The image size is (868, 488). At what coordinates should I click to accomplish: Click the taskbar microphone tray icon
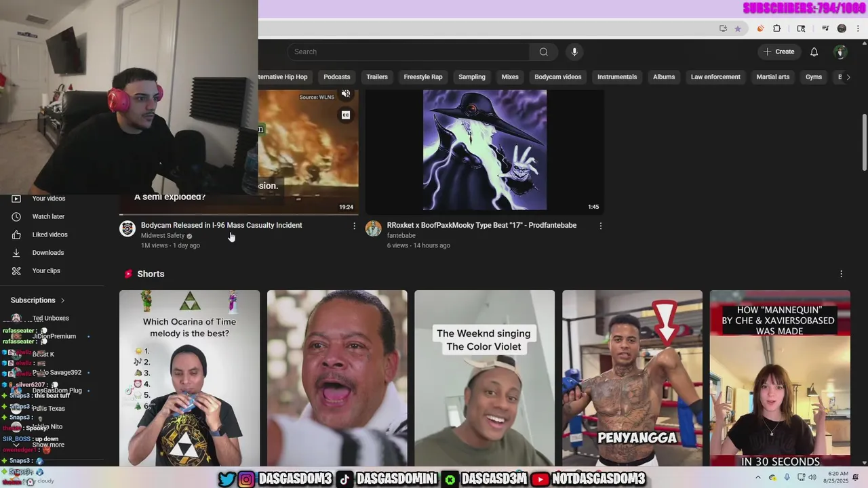click(787, 479)
